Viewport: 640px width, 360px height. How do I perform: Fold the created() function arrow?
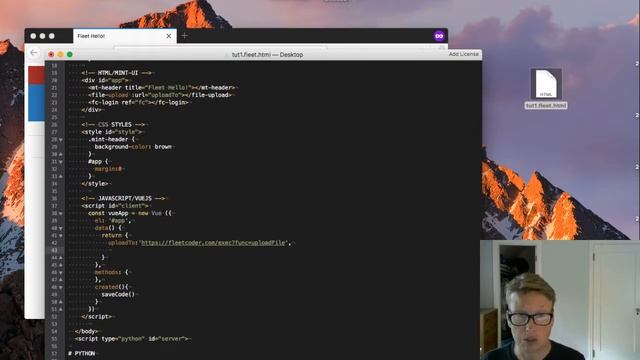pos(61,287)
